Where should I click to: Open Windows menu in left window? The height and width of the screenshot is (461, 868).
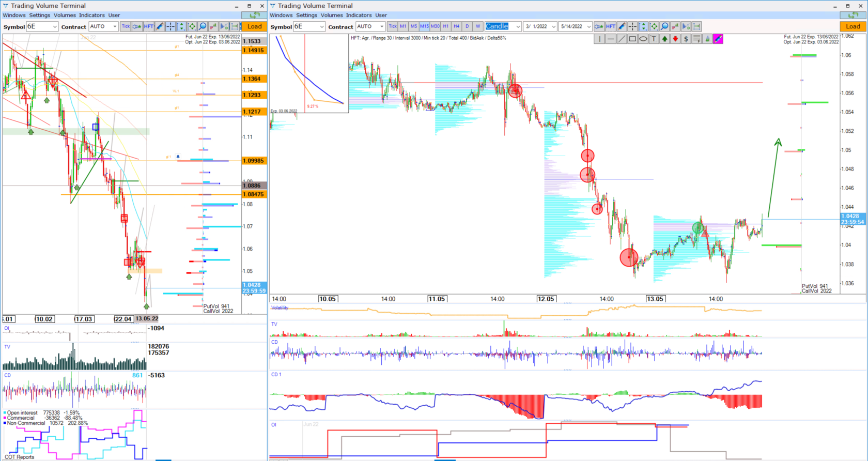point(14,15)
